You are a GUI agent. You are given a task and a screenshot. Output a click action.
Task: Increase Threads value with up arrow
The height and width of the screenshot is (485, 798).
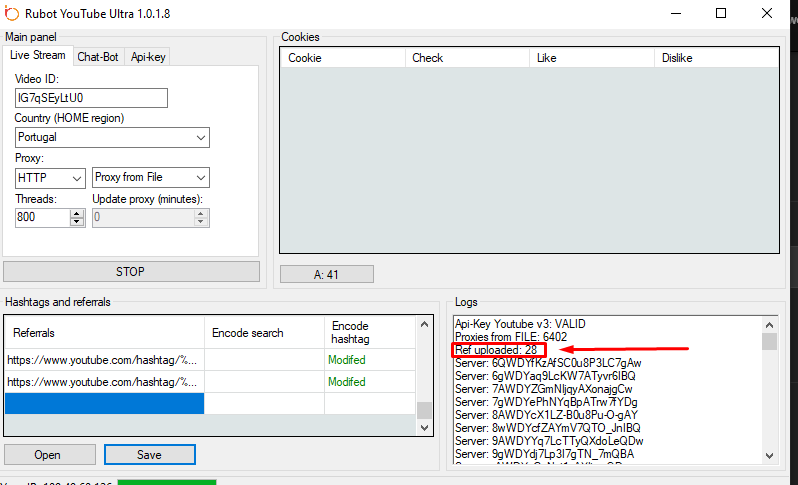tap(77, 213)
